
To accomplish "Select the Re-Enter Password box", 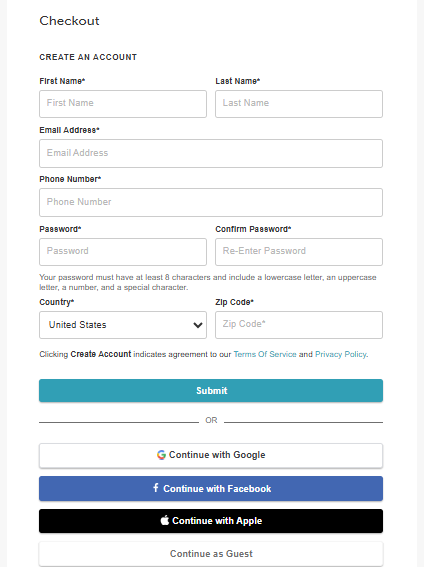I will tap(299, 252).
